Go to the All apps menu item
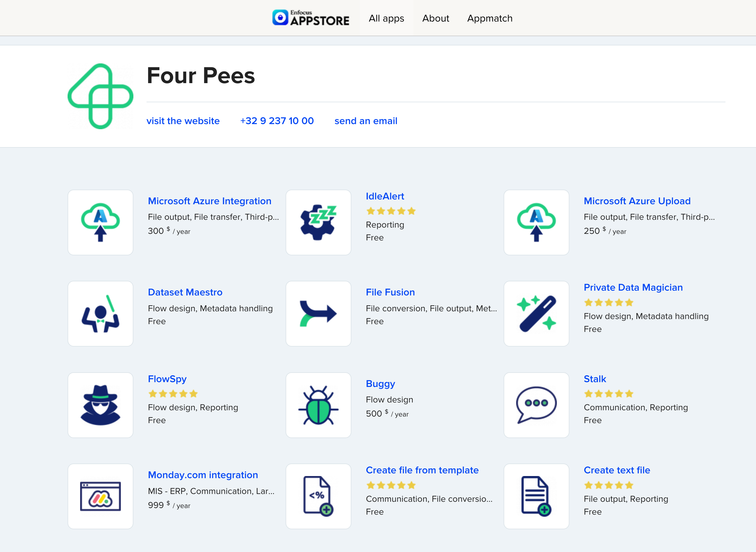The image size is (756, 552). tap(386, 18)
